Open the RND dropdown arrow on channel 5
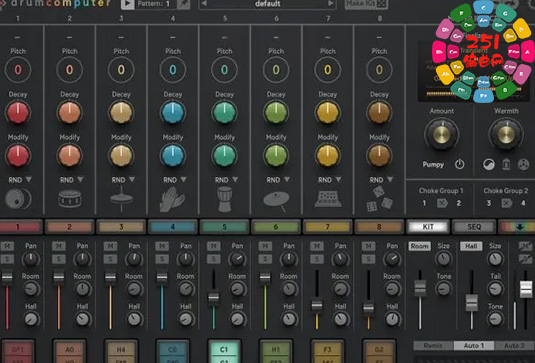This screenshot has height=363, width=535. tap(235, 179)
